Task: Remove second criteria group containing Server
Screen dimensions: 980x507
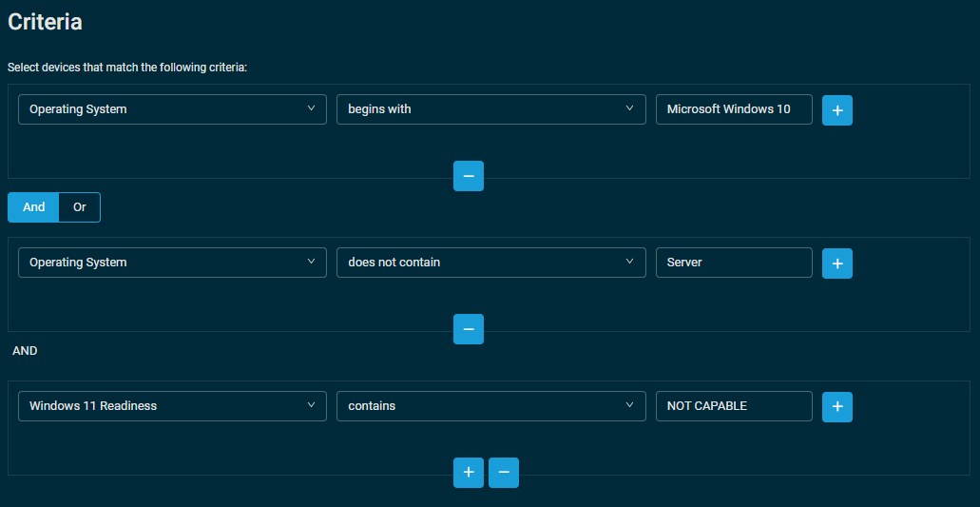Action: click(x=468, y=329)
